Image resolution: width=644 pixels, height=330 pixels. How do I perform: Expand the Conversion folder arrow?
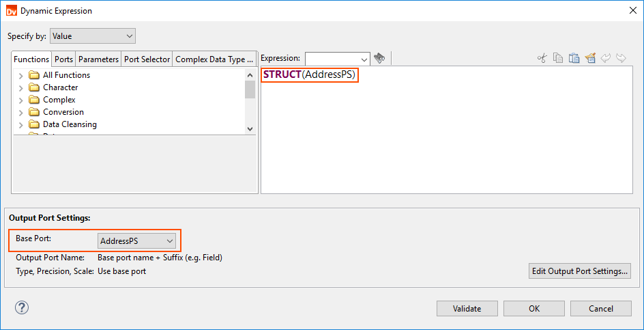click(x=20, y=112)
